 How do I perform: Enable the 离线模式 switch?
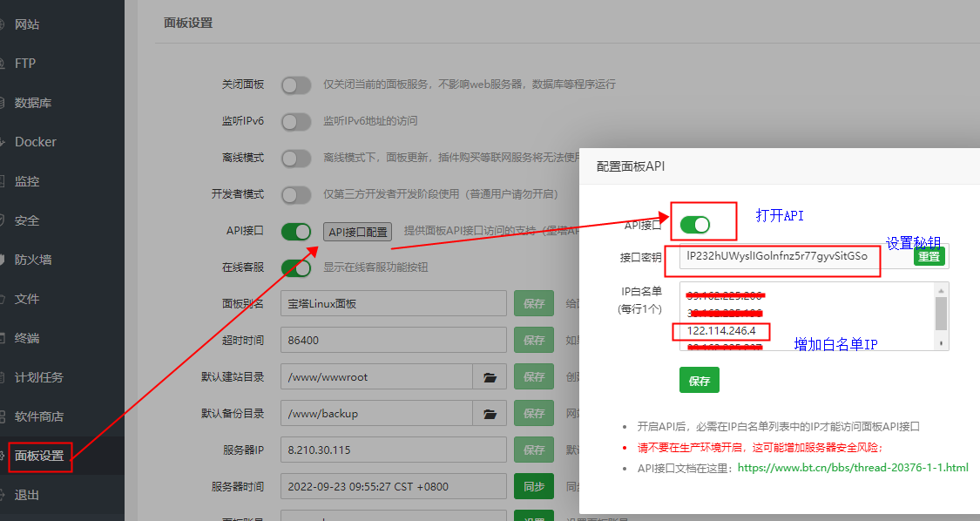pos(295,159)
